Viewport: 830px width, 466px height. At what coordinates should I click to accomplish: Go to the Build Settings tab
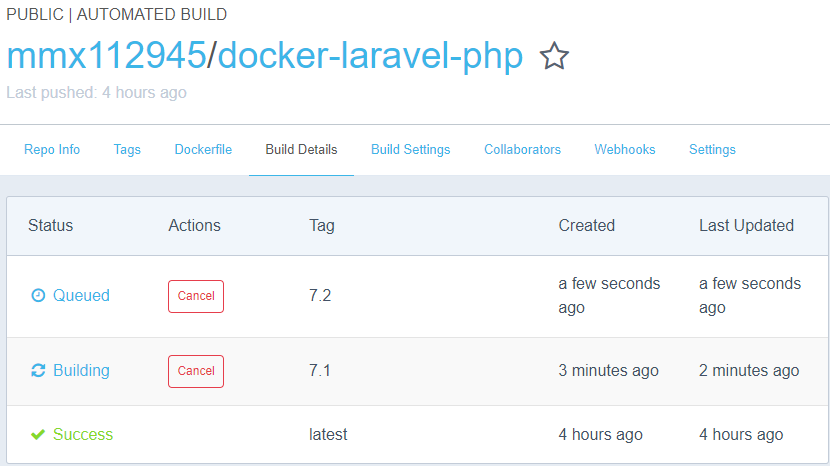(410, 150)
